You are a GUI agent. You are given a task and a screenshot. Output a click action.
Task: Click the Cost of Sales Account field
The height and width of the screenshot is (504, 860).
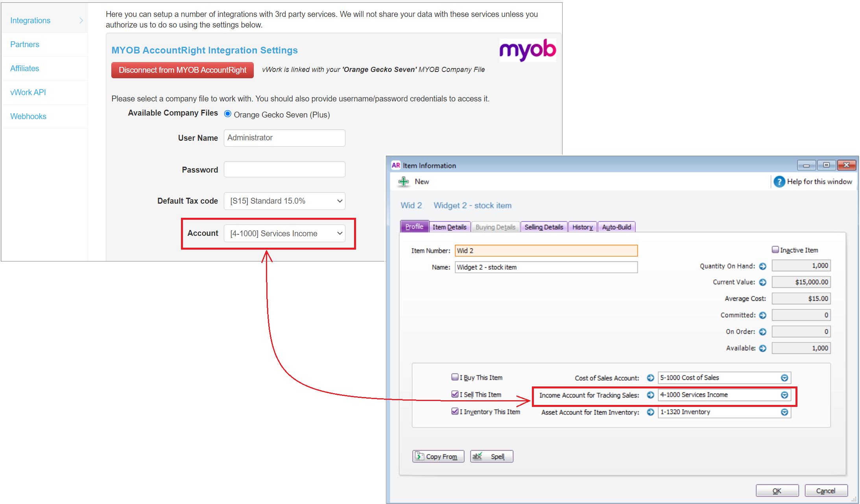click(724, 378)
